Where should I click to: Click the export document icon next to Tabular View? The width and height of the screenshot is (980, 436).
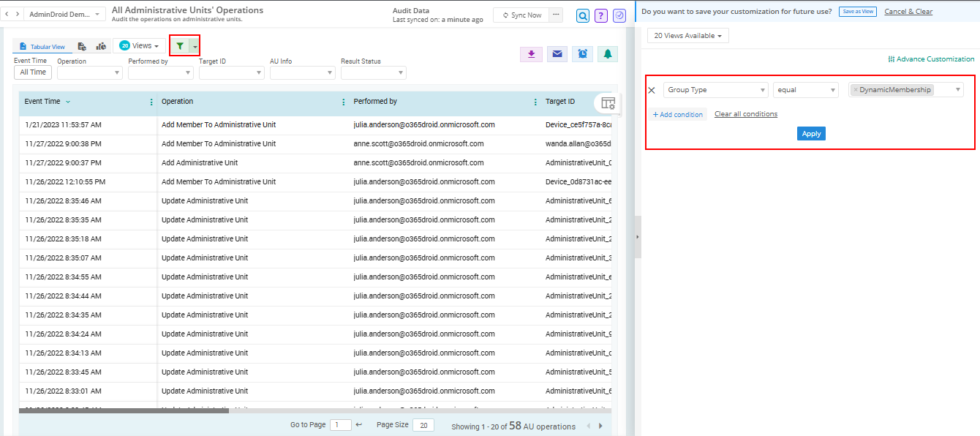point(82,45)
